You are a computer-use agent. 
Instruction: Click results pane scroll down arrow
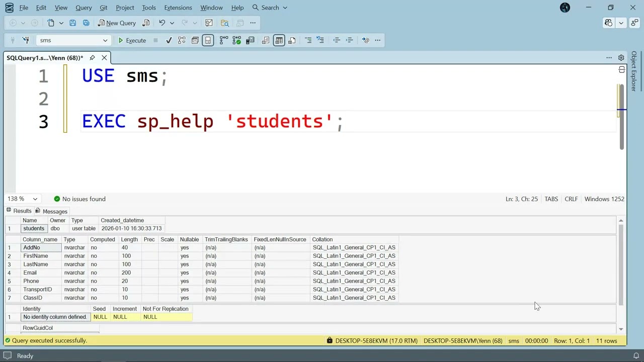click(x=621, y=329)
